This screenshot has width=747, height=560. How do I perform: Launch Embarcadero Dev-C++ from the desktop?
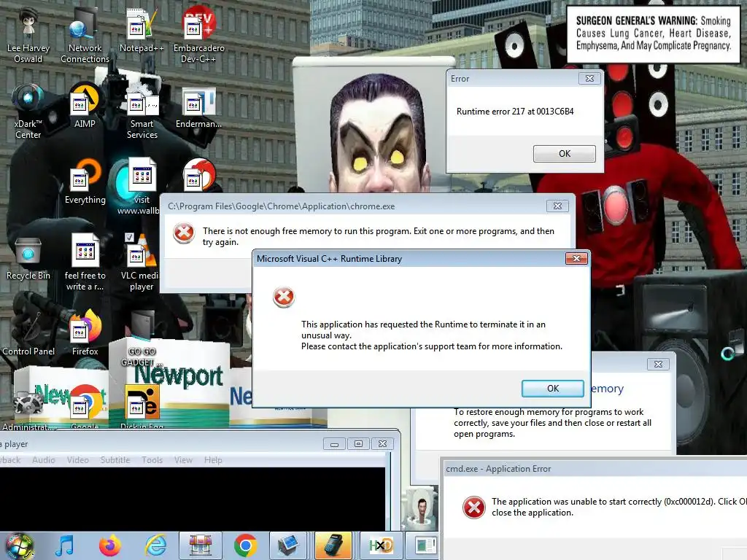(x=198, y=34)
